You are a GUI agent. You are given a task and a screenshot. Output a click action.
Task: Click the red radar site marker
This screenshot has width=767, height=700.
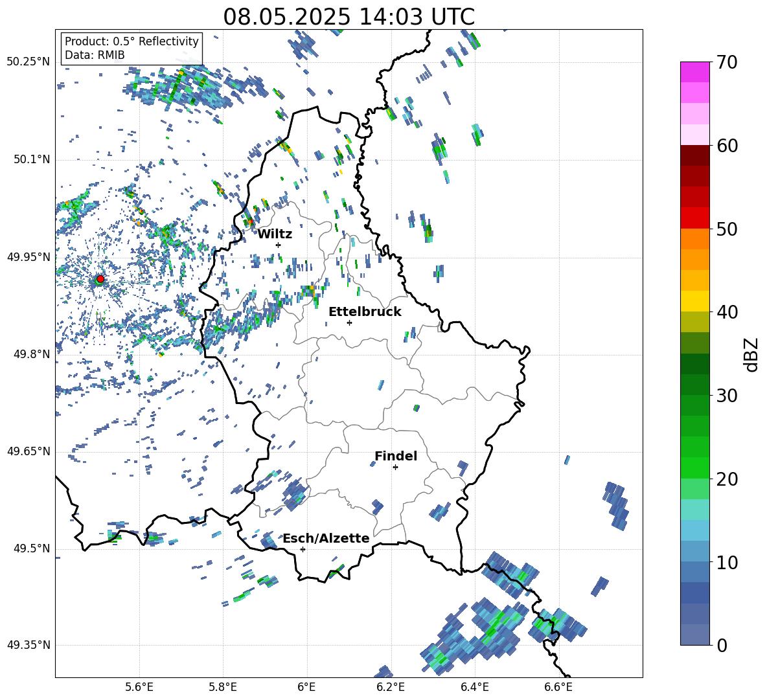tap(100, 279)
